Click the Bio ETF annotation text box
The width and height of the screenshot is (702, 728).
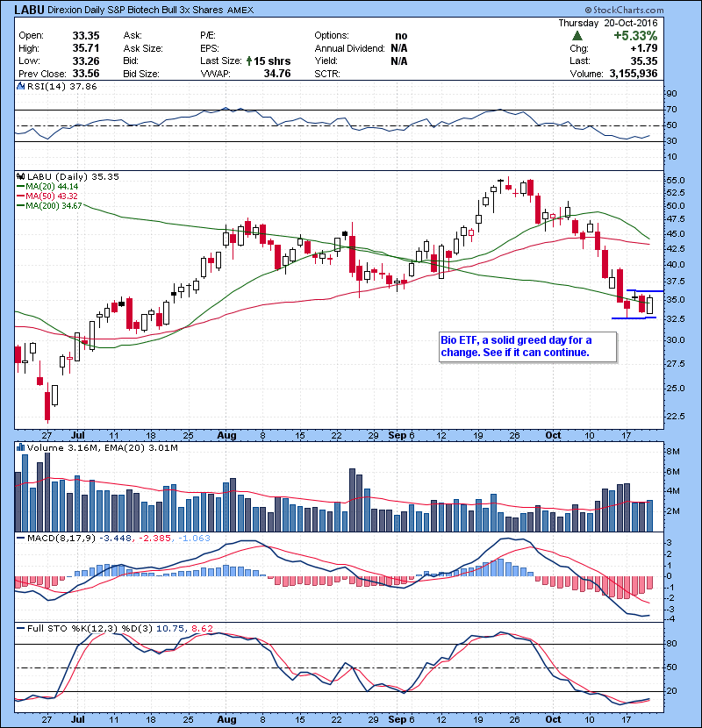[x=527, y=346]
